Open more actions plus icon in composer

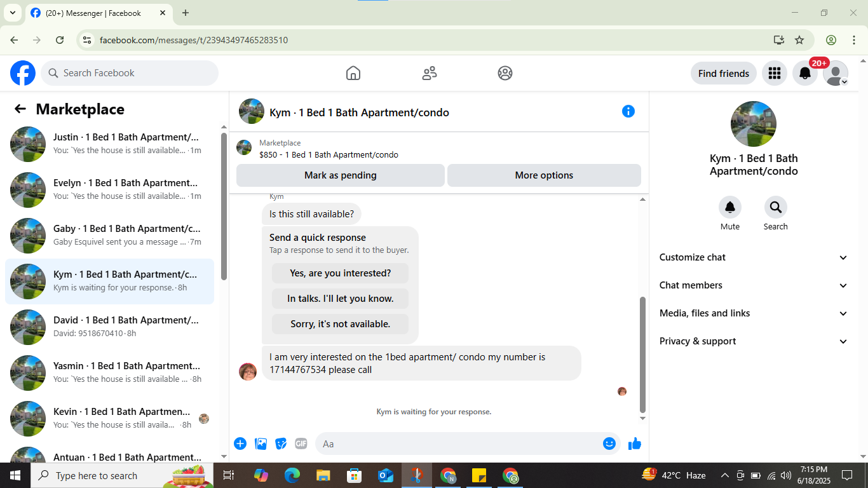240,444
